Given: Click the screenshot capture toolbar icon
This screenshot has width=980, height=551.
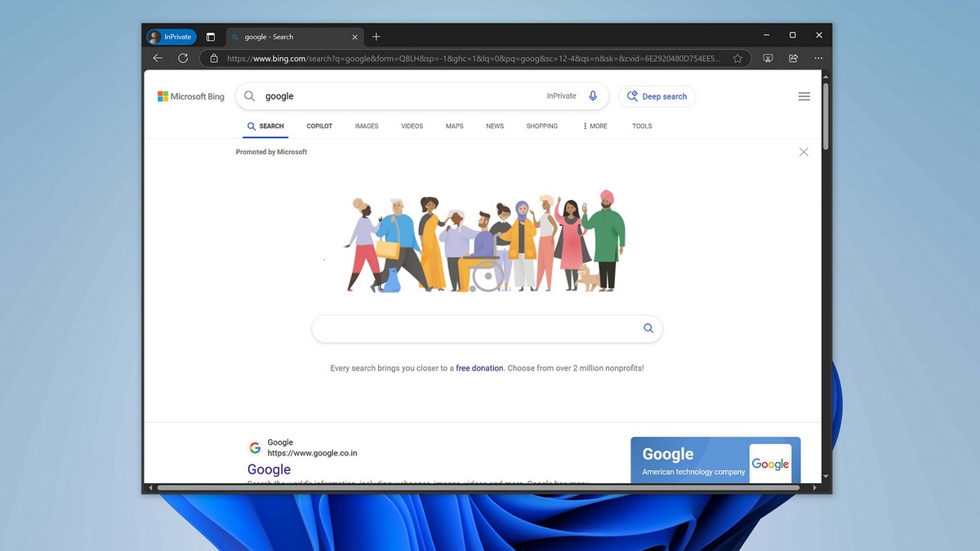Looking at the screenshot, I should 768,59.
